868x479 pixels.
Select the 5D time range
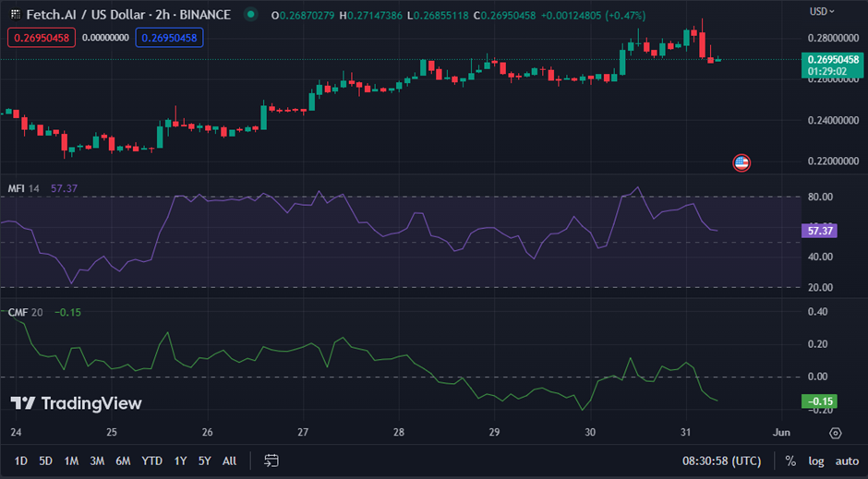45,461
